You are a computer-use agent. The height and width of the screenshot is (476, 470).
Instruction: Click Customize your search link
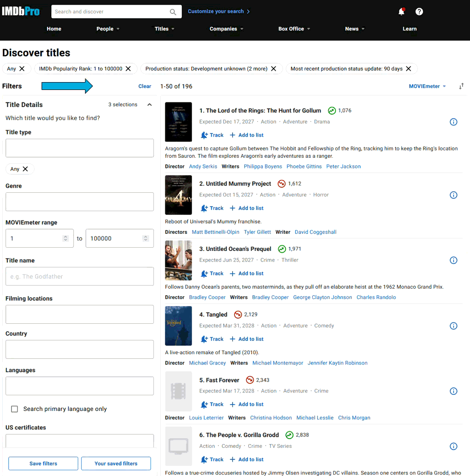(219, 11)
